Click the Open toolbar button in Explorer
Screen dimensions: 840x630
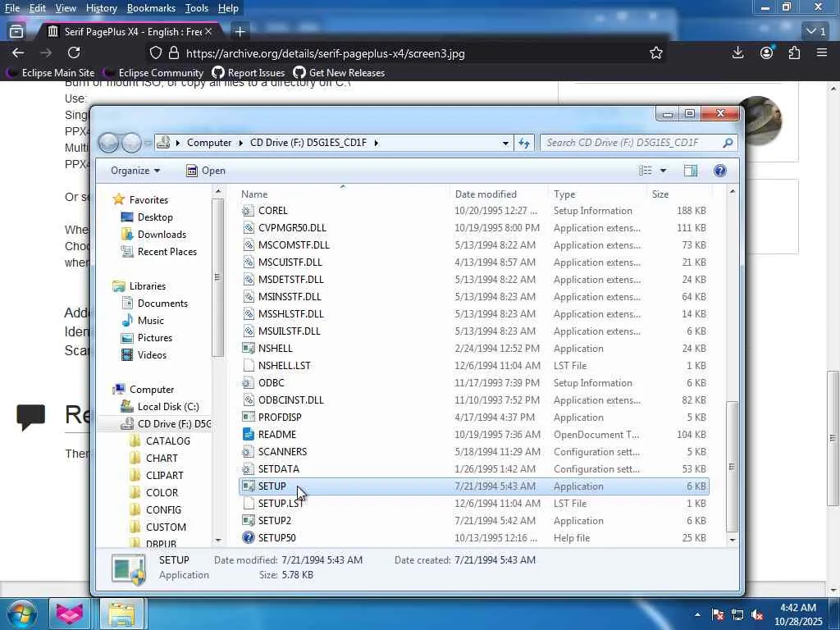point(206,171)
